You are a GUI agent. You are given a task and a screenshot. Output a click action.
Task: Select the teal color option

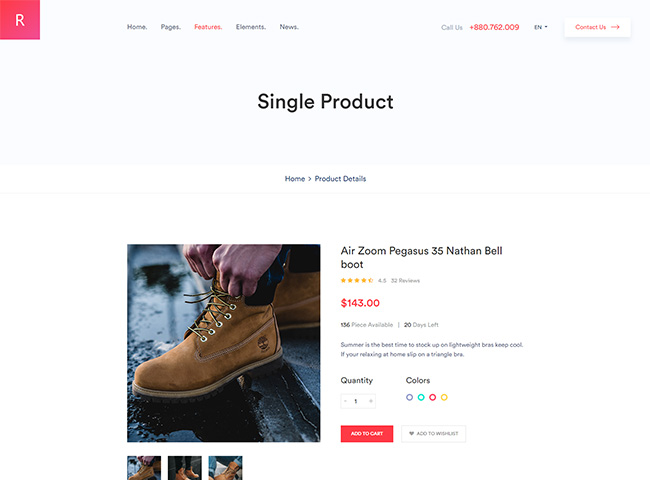(421, 397)
